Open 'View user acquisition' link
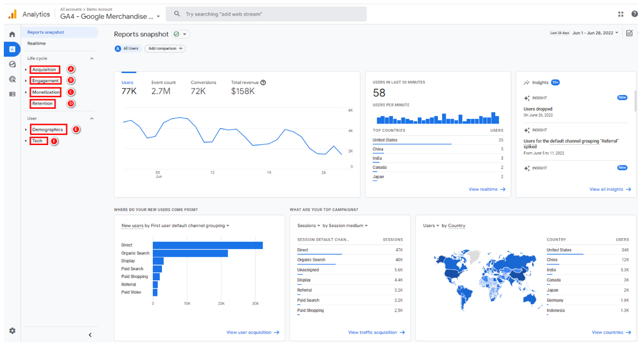The height and width of the screenshot is (346, 644). (253, 332)
